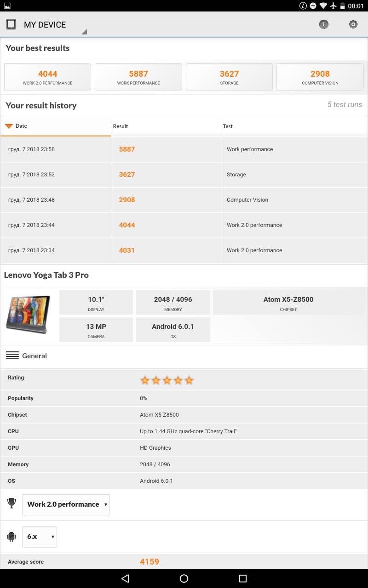Viewport: 368px width, 588px height.
Task: Open the 3627 Storage best result tile
Action: 229,77
